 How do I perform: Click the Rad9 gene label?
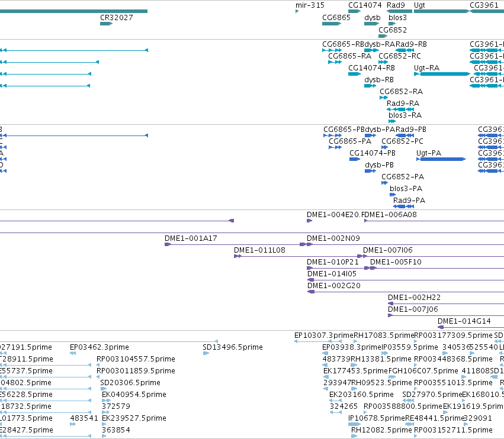pos(396,5)
